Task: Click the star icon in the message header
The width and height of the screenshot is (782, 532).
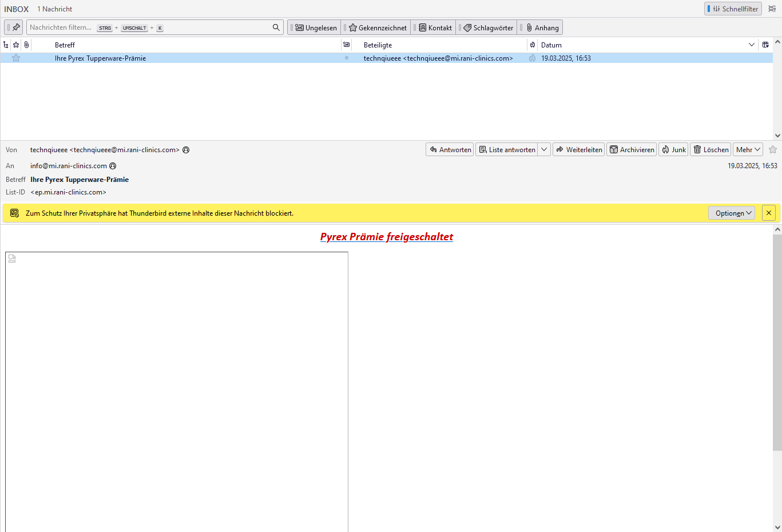Action: [x=773, y=150]
